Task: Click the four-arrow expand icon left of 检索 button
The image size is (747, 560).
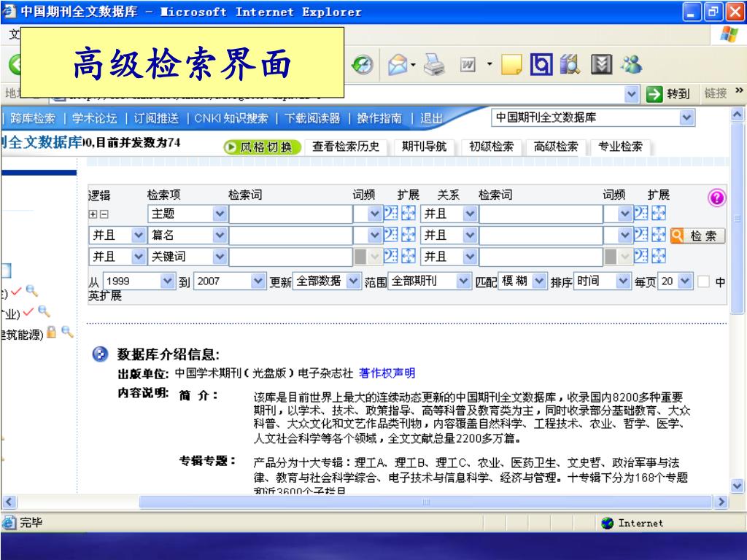Action: point(659,235)
